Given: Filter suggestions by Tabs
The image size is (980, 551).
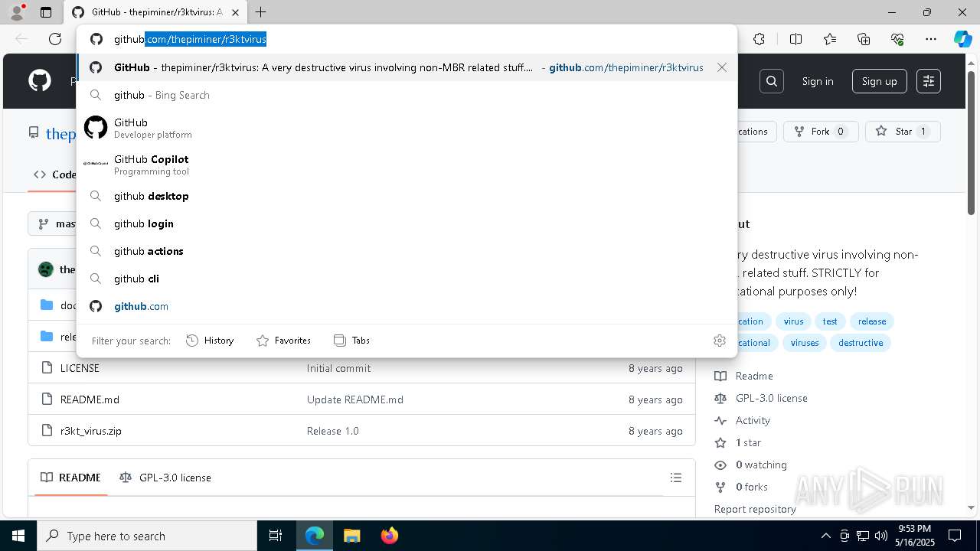Looking at the screenshot, I should 352,341.
